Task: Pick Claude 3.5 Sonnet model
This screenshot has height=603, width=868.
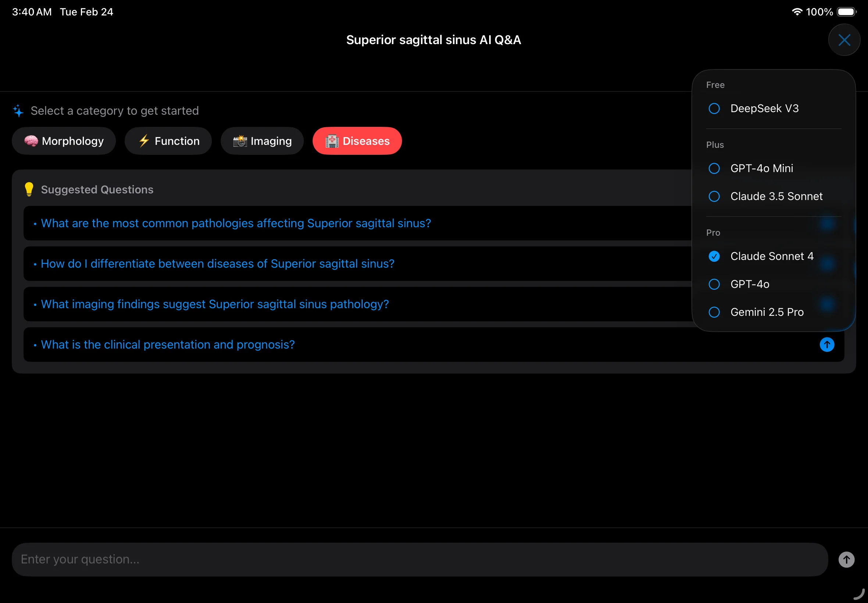Action: (776, 196)
